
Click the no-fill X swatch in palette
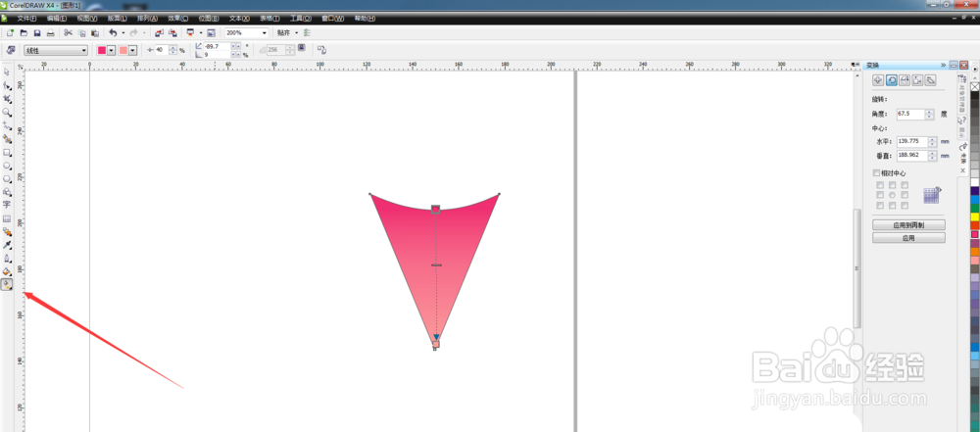974,87
